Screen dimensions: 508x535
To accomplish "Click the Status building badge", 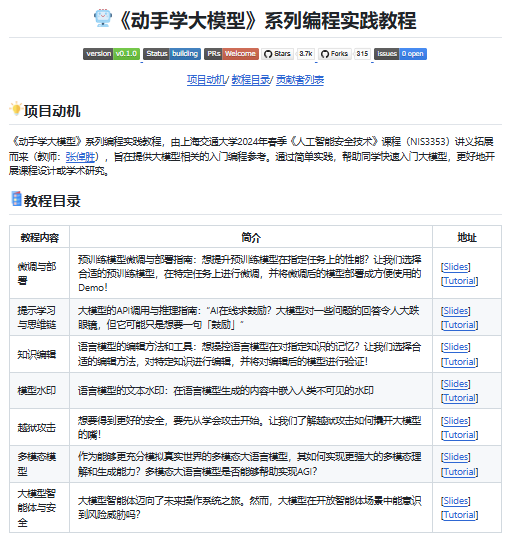I will pyautogui.click(x=172, y=54).
